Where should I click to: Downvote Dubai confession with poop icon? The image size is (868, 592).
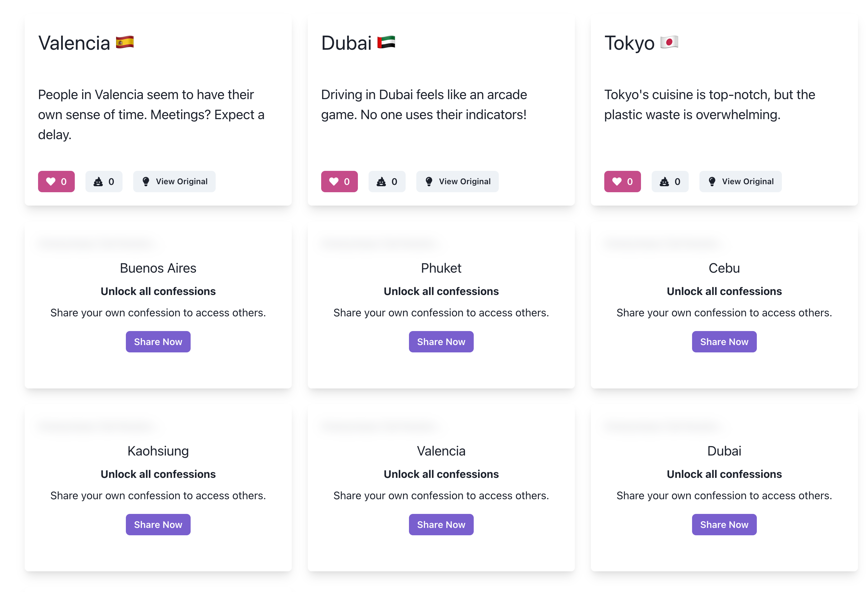pos(387,182)
